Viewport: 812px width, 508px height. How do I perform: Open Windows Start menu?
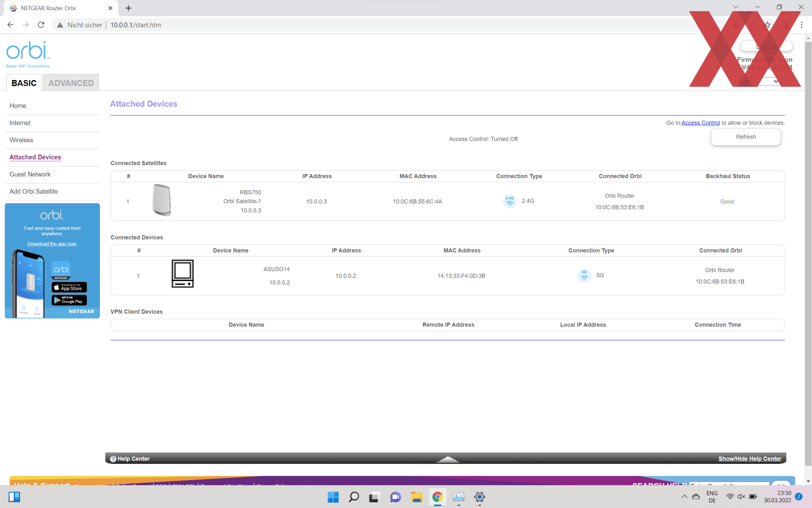(333, 497)
